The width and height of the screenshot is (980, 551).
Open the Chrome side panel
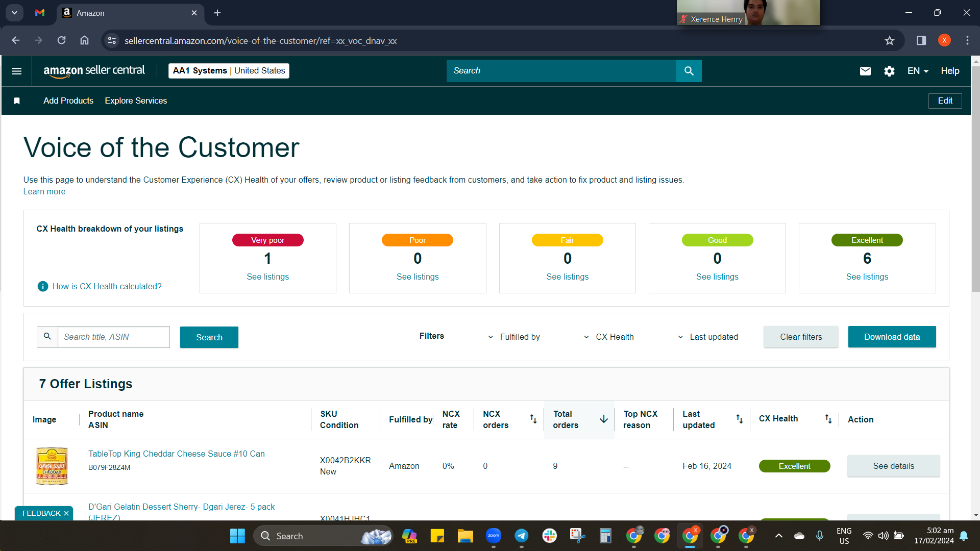click(921, 40)
